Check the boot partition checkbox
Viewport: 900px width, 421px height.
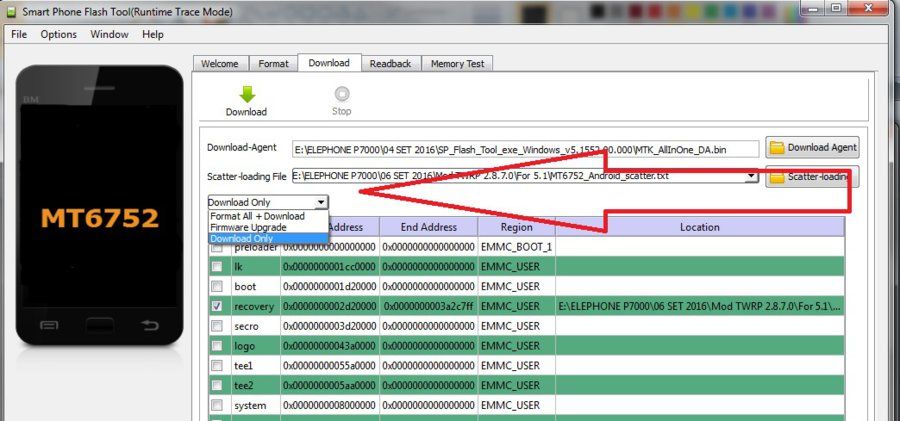pos(217,286)
